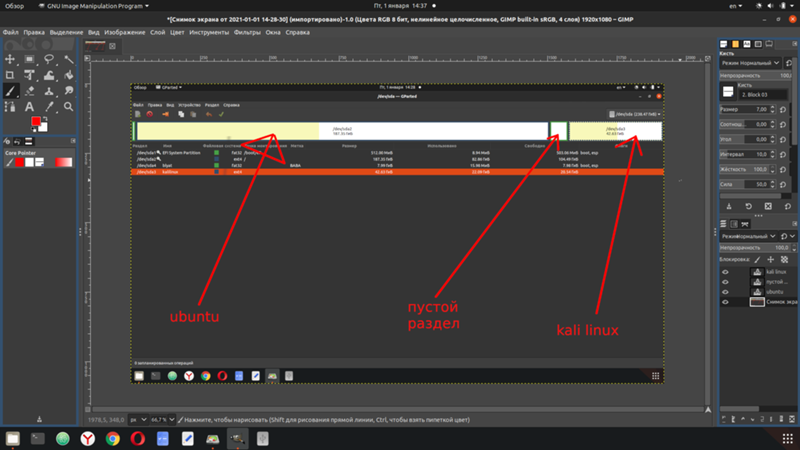Screen dimensions: 800x450
Task: Hide the 'пустой' layer
Action: click(725, 282)
